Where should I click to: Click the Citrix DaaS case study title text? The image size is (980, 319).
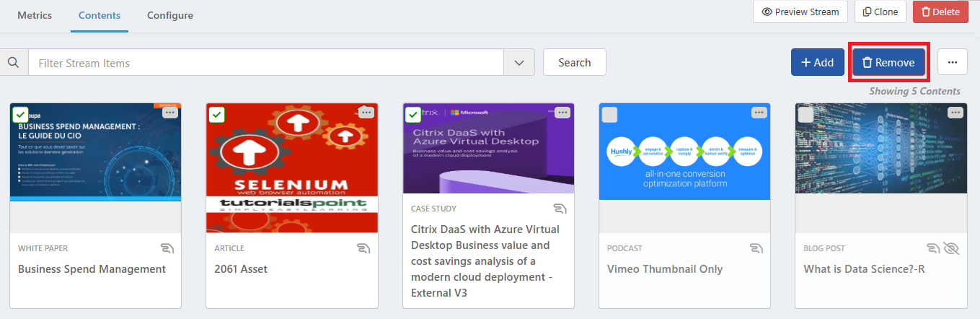click(x=485, y=261)
